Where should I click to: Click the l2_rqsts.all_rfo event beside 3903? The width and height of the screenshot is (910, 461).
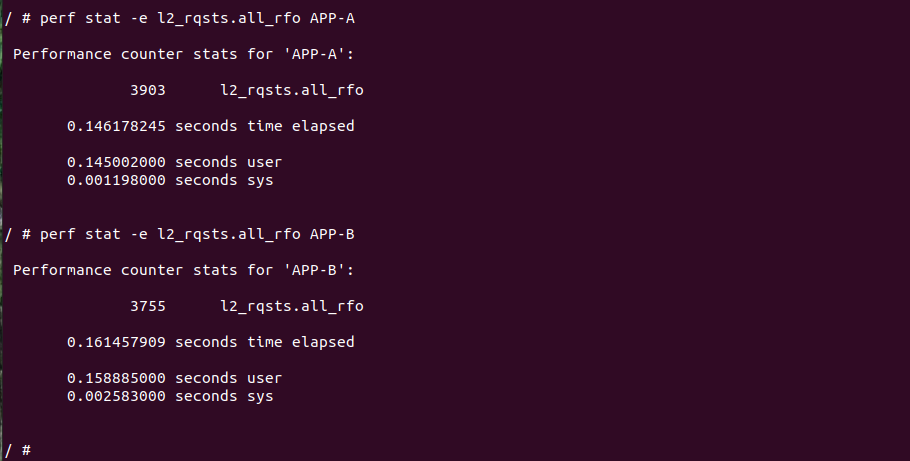(291, 91)
